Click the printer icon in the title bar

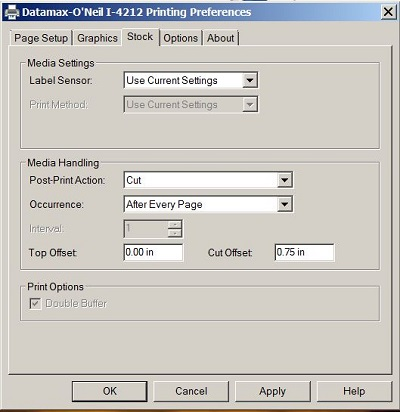pyautogui.click(x=12, y=12)
